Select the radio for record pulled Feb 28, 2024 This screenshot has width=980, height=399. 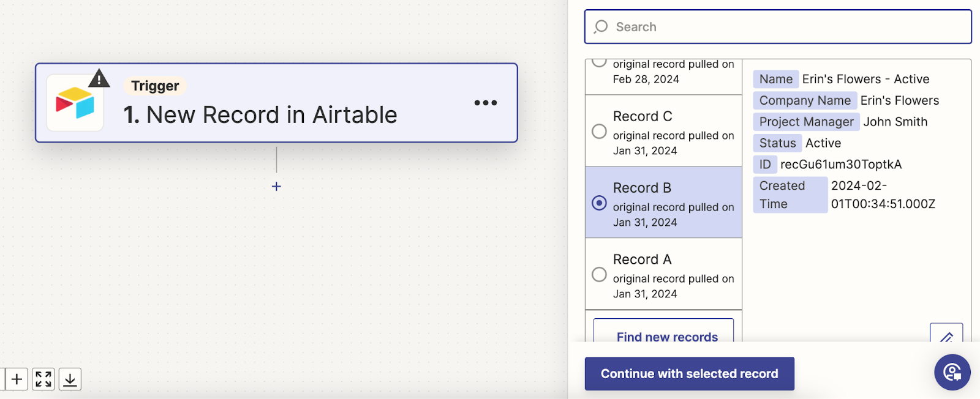point(599,62)
